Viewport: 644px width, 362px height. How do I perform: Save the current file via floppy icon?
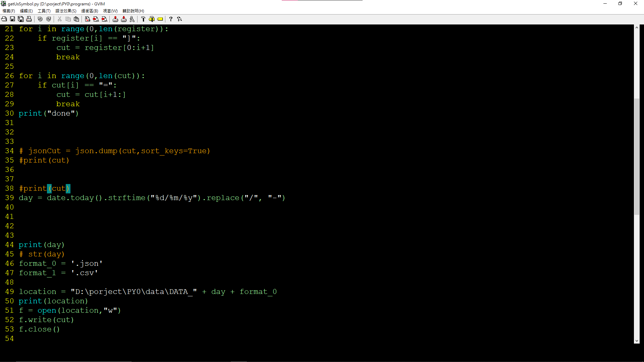pos(12,19)
